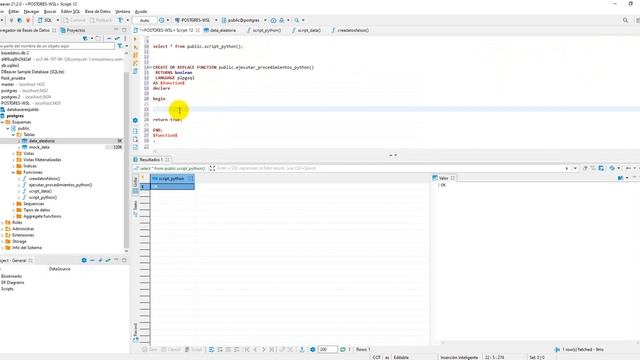The image size is (640, 360).
Task: Collapse the public schema node
Action: click(x=8, y=128)
